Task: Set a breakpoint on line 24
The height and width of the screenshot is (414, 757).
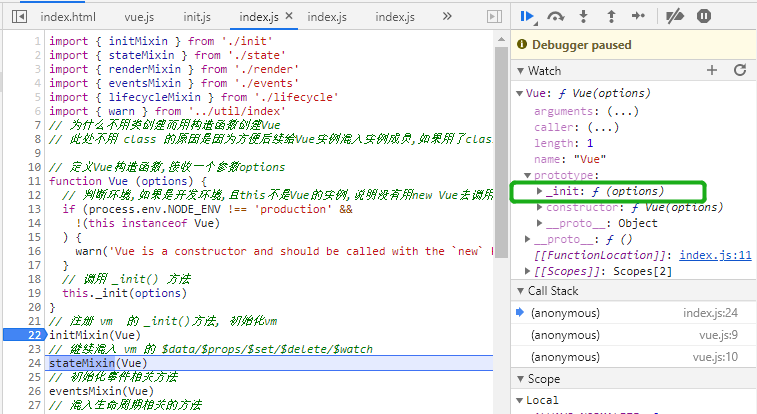Action: (x=34, y=363)
